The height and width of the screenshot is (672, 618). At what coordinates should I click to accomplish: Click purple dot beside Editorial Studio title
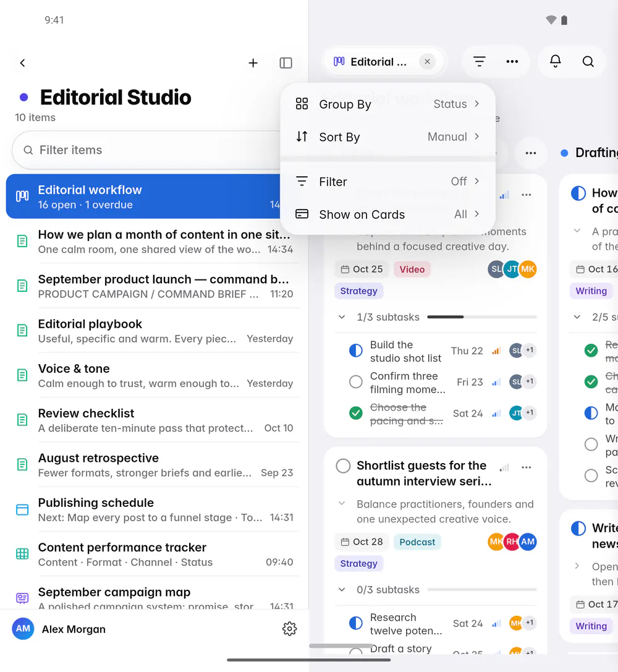[x=24, y=97]
